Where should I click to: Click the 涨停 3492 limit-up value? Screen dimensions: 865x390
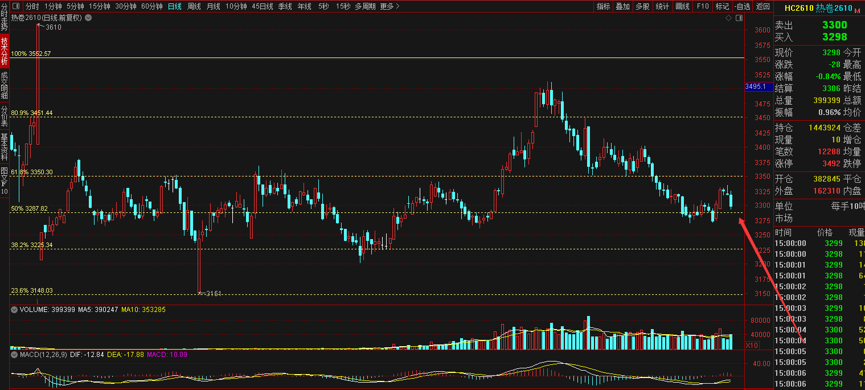[x=831, y=163]
